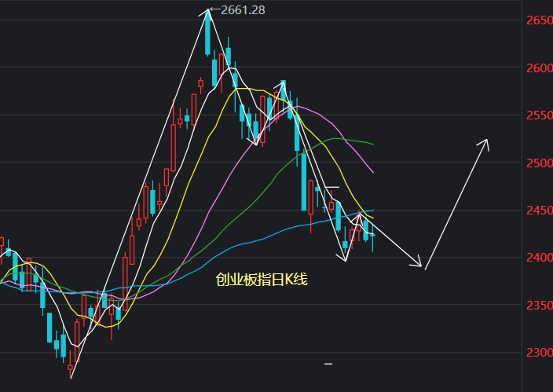Click the 2350 price axis label
553x392 pixels.
pos(539,306)
